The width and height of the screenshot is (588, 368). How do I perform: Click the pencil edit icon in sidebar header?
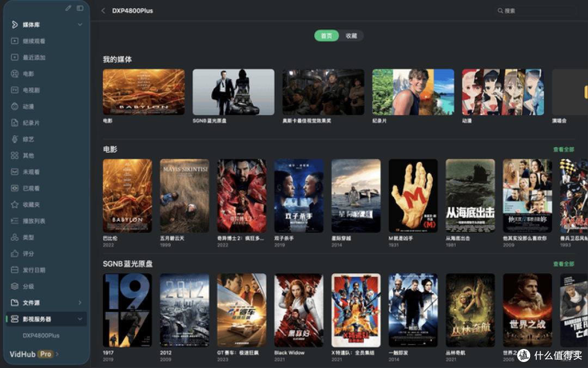[x=68, y=8]
